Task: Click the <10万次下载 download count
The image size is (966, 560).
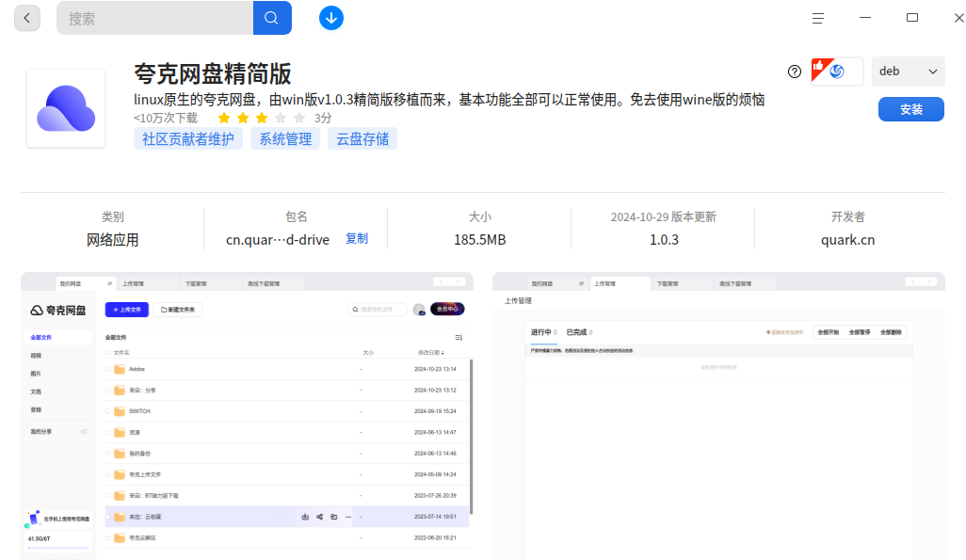Action: coord(166,118)
